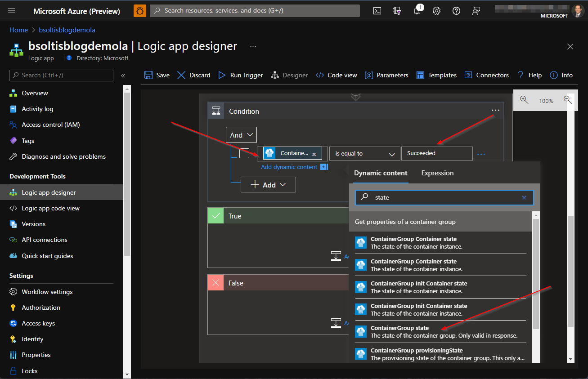Open Cloud Shell from the top bar
588x379 pixels.
click(377, 11)
